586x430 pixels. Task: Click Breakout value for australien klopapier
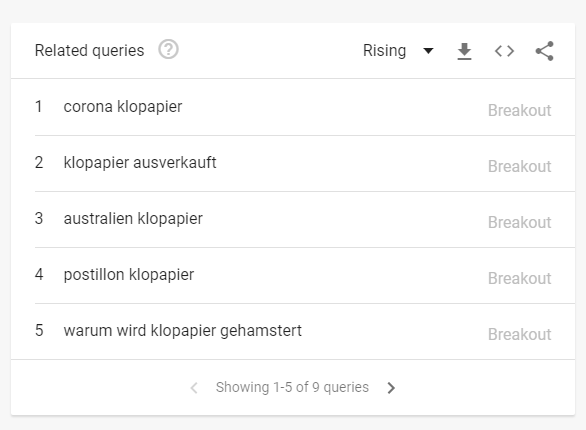(x=519, y=223)
